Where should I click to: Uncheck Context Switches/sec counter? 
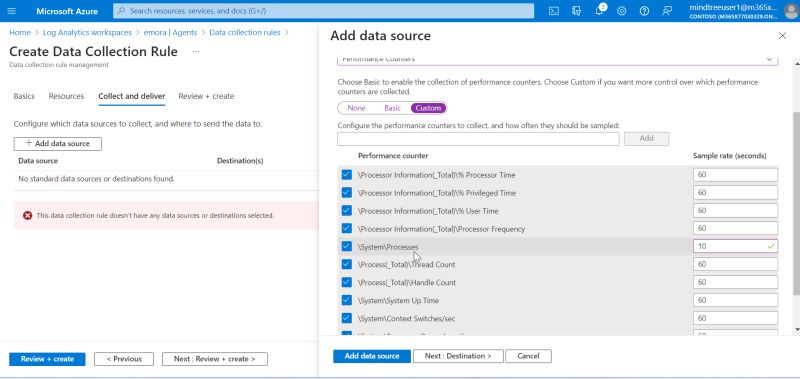pos(346,318)
